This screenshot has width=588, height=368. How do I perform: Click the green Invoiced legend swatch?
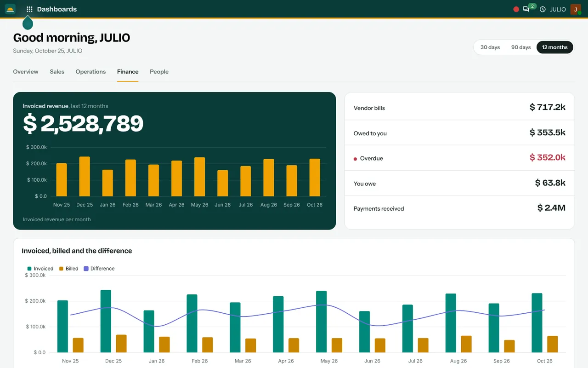29,269
